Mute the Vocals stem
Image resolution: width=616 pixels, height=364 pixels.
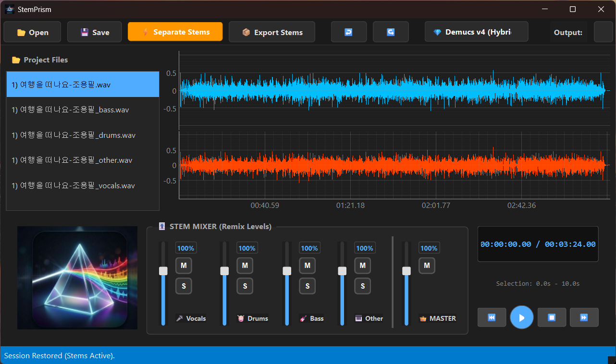pos(184,265)
